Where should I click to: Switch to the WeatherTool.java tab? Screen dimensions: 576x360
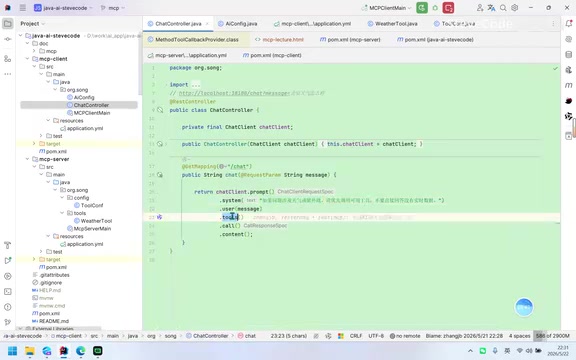tap(392, 24)
